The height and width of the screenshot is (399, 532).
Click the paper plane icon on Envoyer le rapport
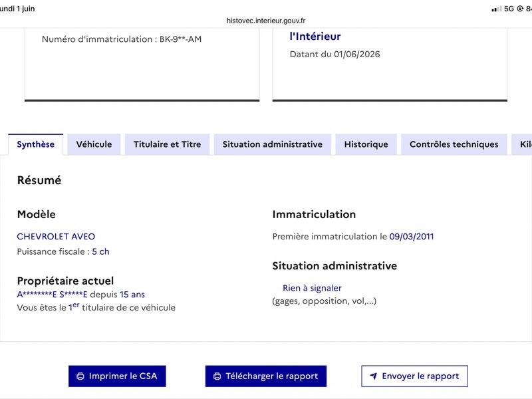tap(373, 376)
